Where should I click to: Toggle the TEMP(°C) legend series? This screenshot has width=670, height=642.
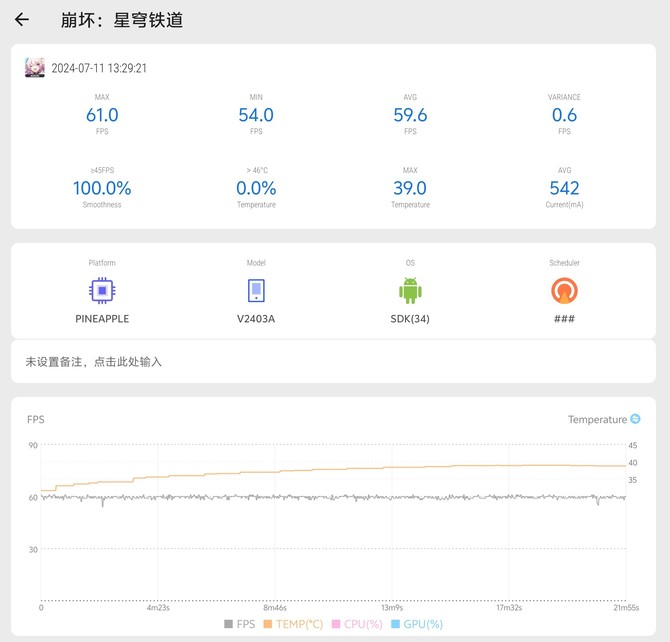[293, 624]
